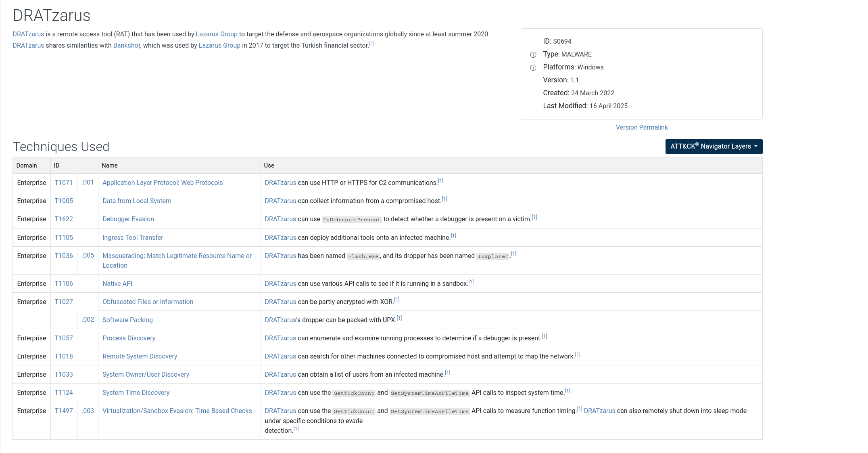This screenshot has width=868, height=453.
Task: Click the ID: S0694 text
Action: 557,41
